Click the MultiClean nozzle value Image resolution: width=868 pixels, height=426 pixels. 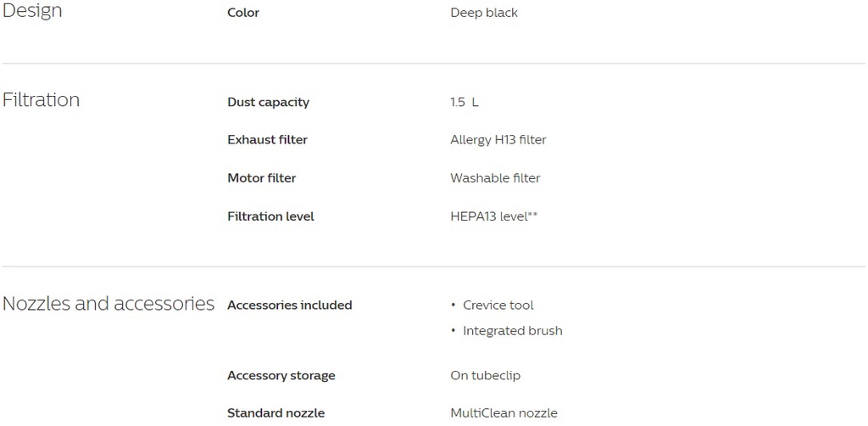pyautogui.click(x=504, y=413)
